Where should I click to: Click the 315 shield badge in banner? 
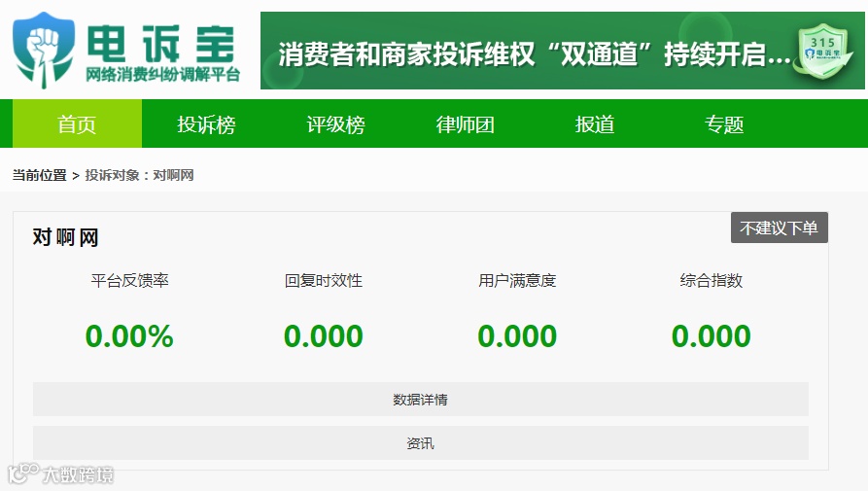pos(823,52)
